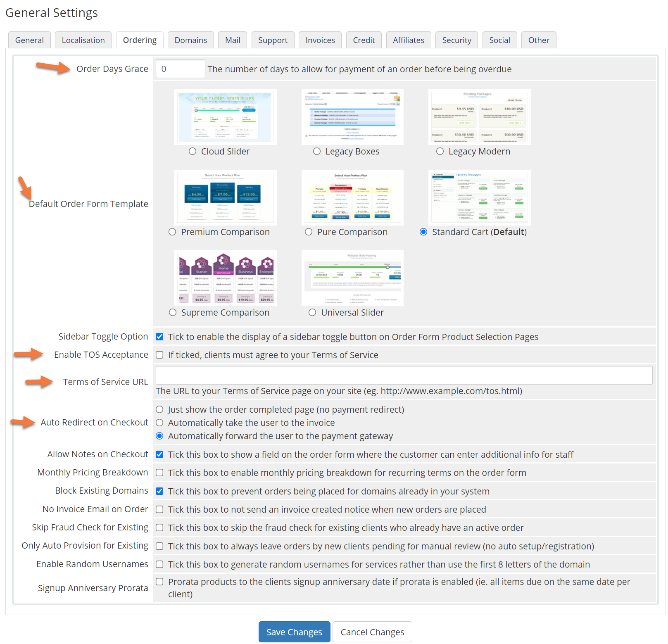This screenshot has height=644, width=668.
Task: Click the Universal Slider template thumbnail
Action: [x=352, y=278]
